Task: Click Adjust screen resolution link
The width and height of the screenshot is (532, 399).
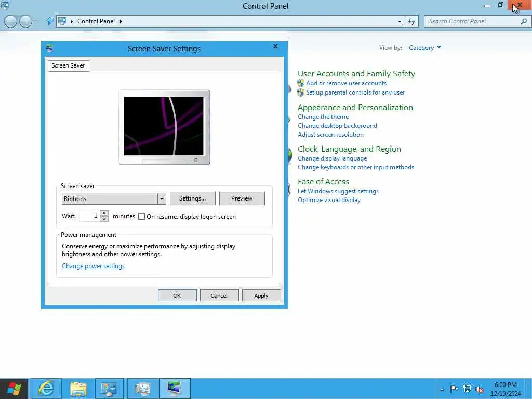Action: click(330, 135)
